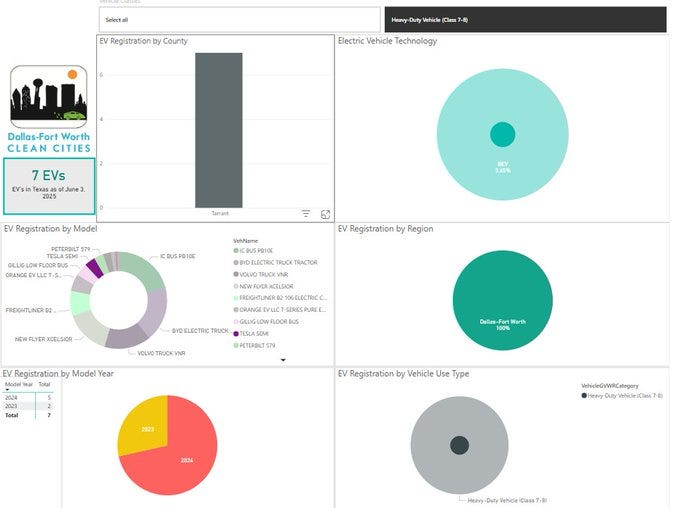
Task: Click the teal center of technology pie
Action: click(503, 134)
